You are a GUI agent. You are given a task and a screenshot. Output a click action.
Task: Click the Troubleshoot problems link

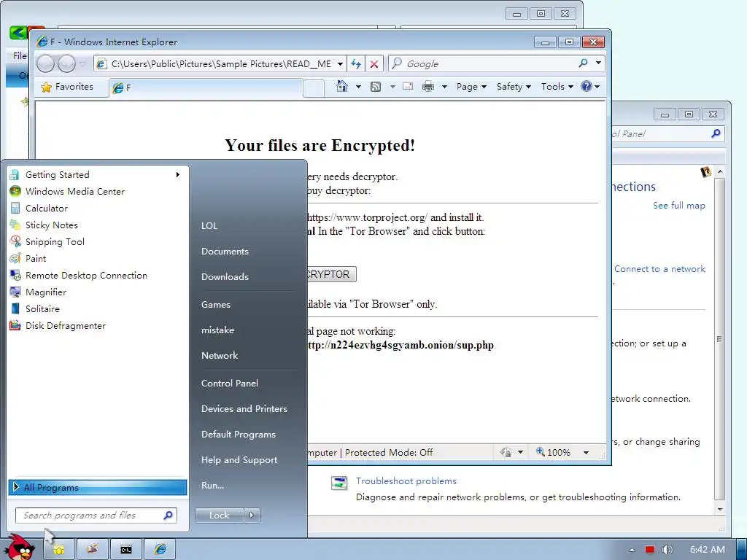[x=406, y=481]
